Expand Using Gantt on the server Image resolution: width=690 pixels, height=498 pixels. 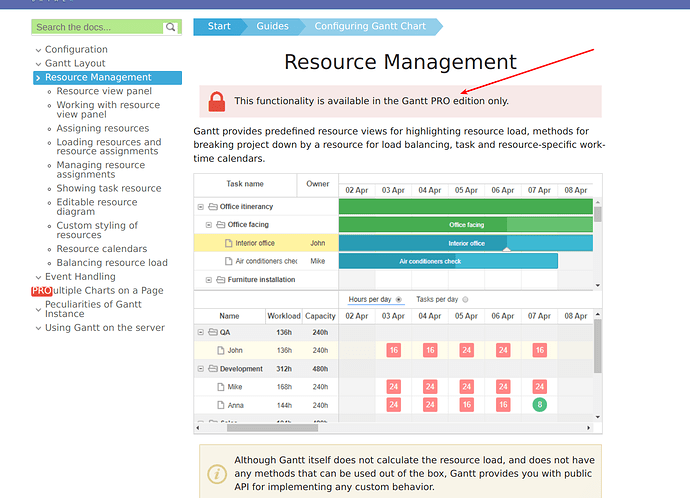(x=38, y=328)
